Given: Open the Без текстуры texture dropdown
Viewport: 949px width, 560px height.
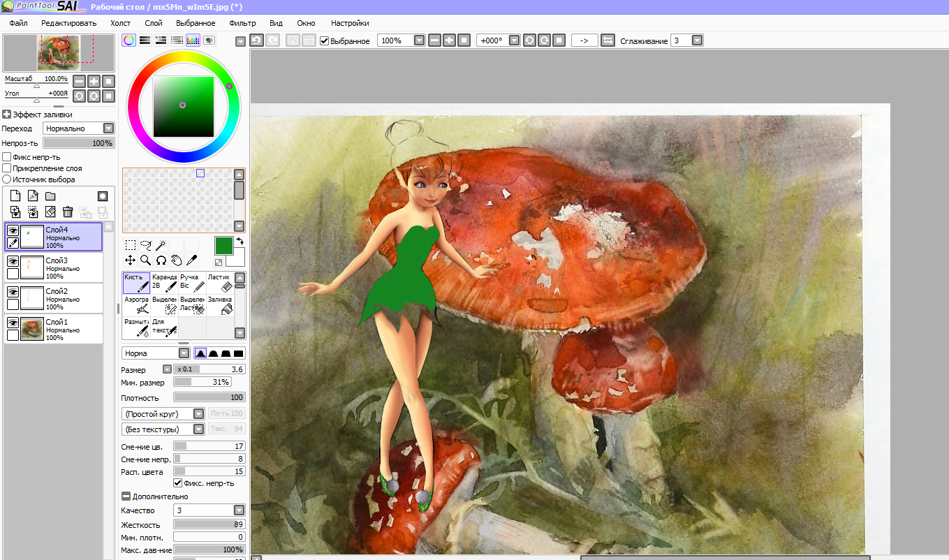Looking at the screenshot, I should [198, 429].
